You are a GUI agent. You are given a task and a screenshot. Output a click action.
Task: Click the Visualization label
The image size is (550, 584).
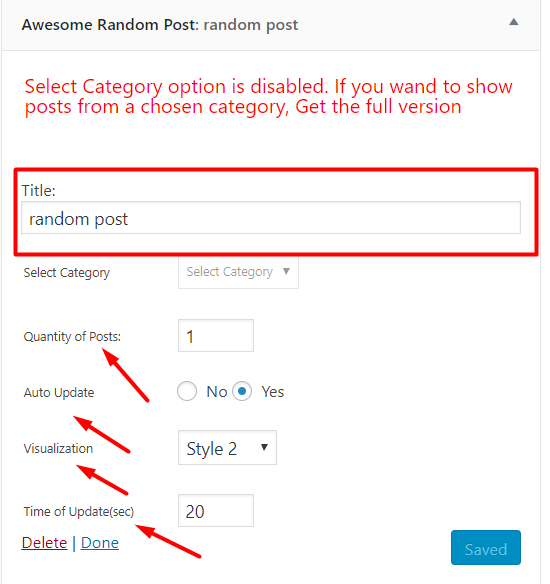tap(58, 448)
